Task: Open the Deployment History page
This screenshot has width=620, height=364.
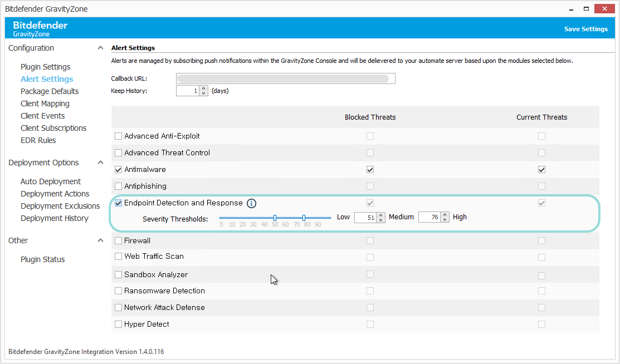Action: (54, 218)
